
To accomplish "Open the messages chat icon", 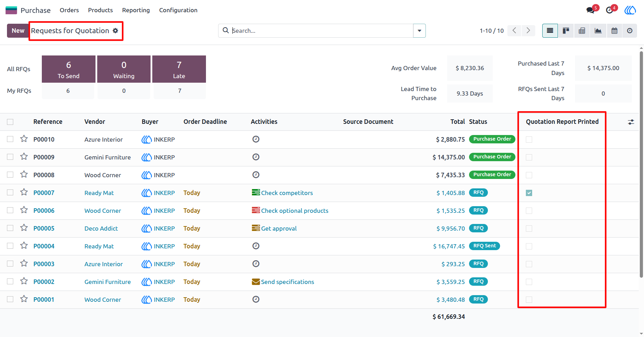I will click(590, 10).
